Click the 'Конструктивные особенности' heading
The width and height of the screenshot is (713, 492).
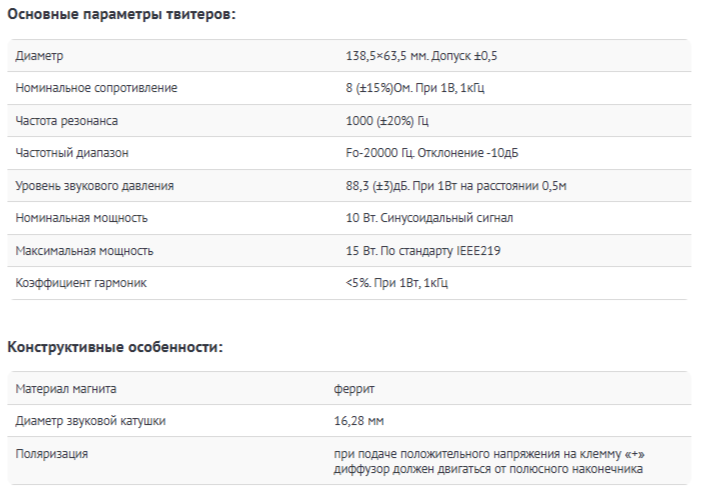coord(115,347)
